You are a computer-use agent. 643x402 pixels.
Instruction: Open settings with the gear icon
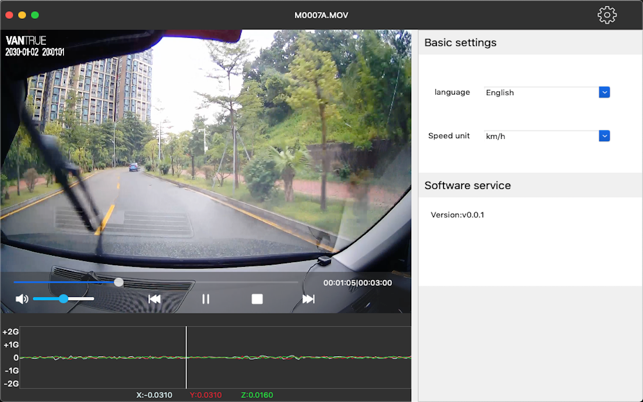607,15
